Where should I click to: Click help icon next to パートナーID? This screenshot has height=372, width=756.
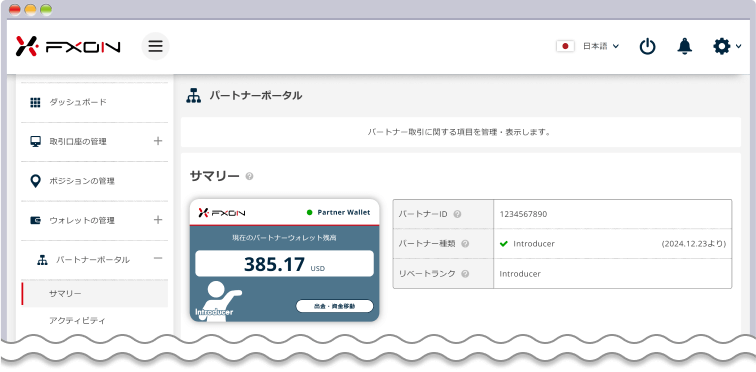point(457,214)
